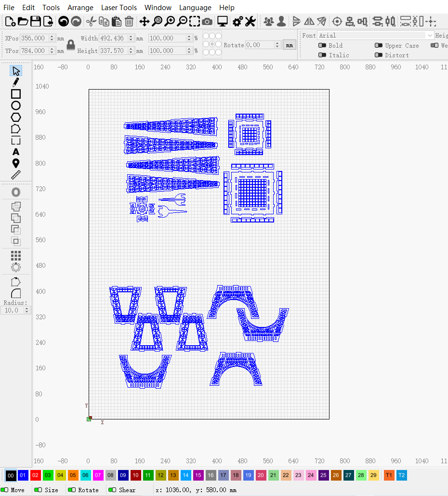Select the center dot of the anchor grid
This screenshot has width=448, height=496.
click(212, 44)
